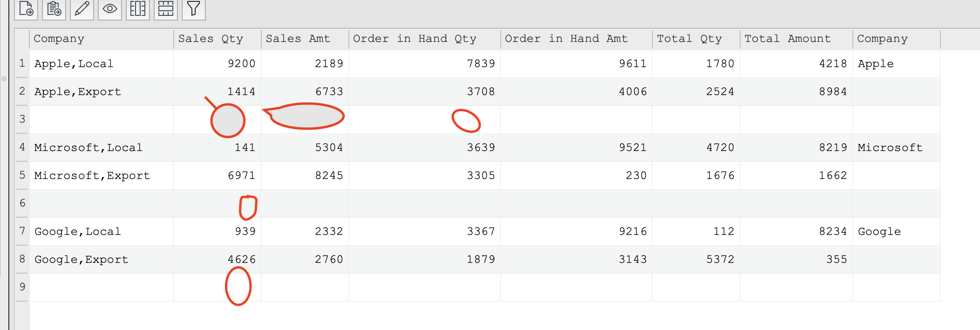
Task: Click the empty Sales Qty cell in row 9
Action: (217, 287)
